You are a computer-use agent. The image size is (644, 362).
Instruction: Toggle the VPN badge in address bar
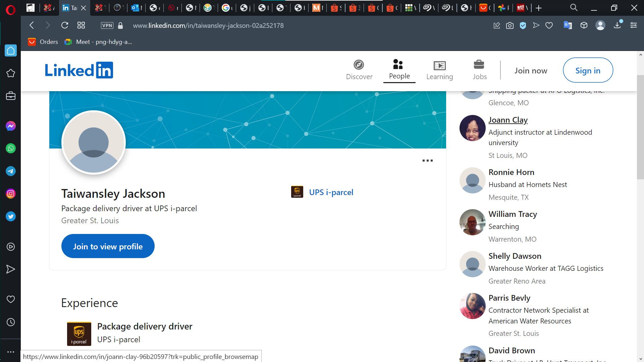point(107,25)
